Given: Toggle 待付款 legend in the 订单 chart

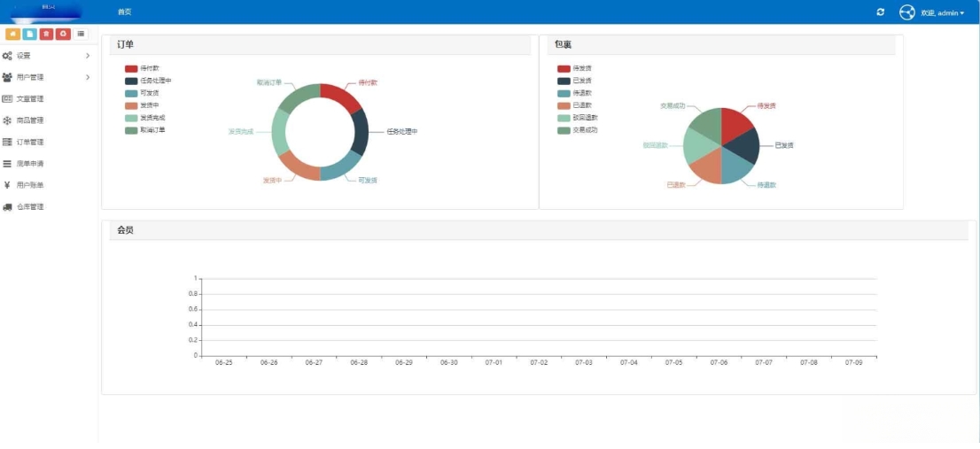Looking at the screenshot, I should click(x=142, y=68).
